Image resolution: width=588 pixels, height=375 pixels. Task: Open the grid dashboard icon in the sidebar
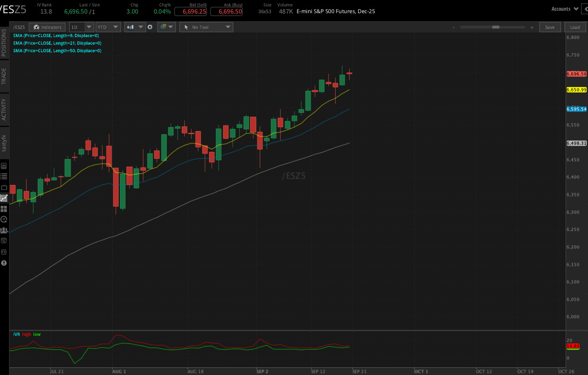click(x=4, y=208)
